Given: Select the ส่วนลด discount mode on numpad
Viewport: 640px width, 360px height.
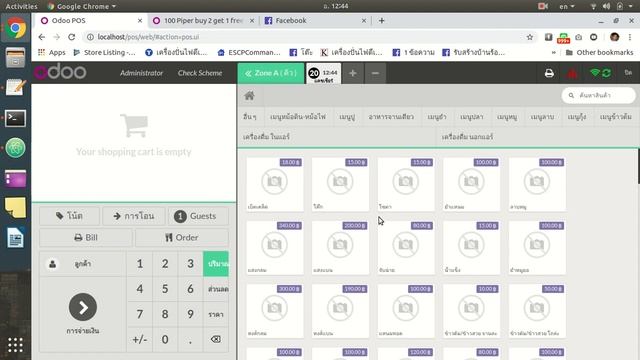Looking at the screenshot, I should [216, 289].
